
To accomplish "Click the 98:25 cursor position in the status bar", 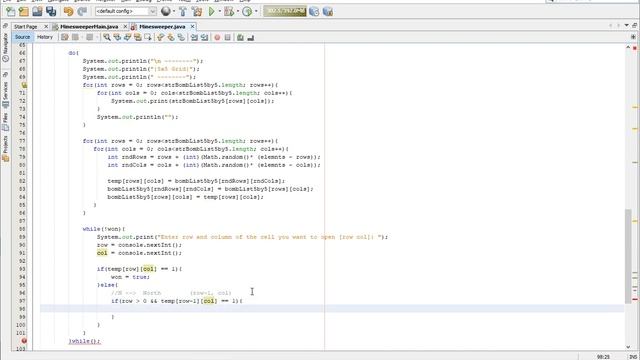I will pyautogui.click(x=603, y=357).
